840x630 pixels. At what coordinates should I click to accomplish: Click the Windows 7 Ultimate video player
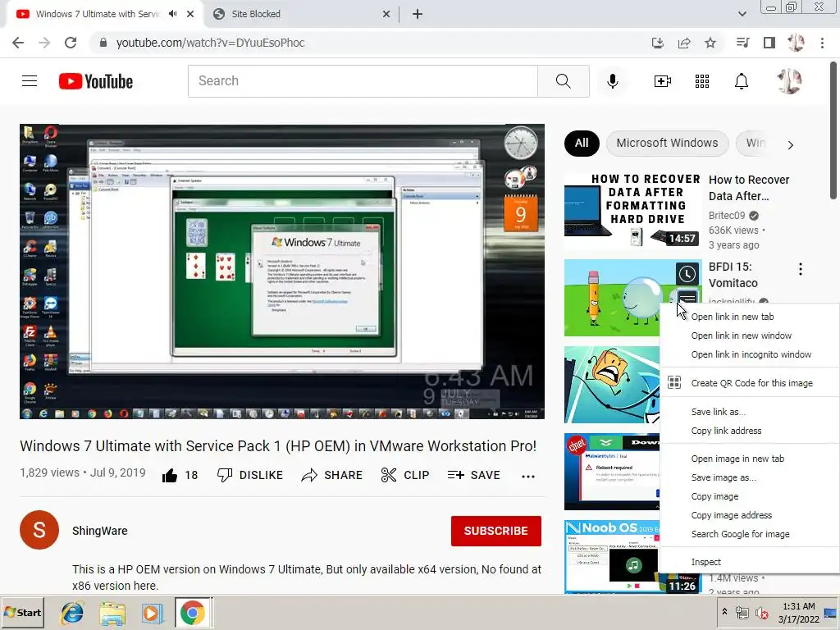282,272
